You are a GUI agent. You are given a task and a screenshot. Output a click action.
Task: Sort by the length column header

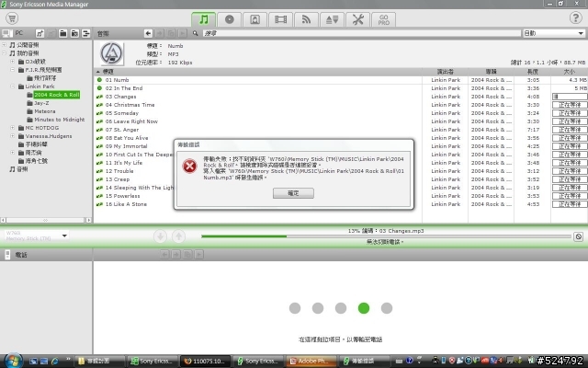(x=533, y=72)
